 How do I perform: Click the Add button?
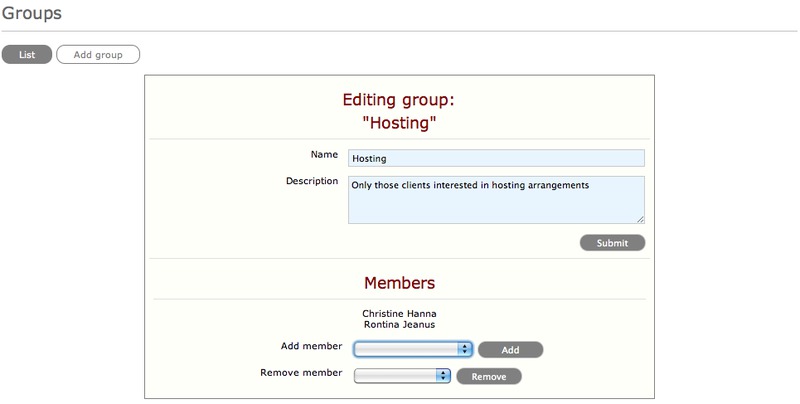click(x=510, y=350)
